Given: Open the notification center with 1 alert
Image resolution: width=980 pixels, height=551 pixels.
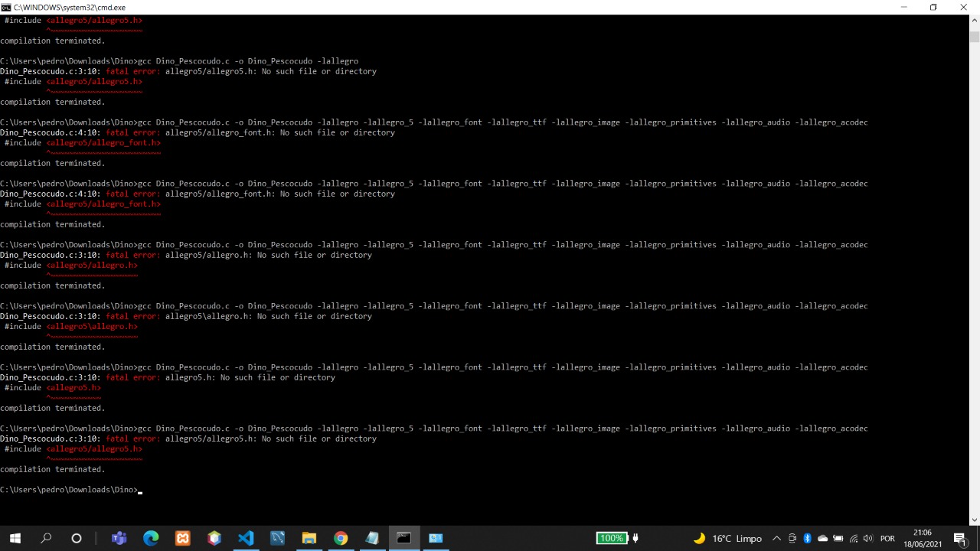Looking at the screenshot, I should 960,538.
